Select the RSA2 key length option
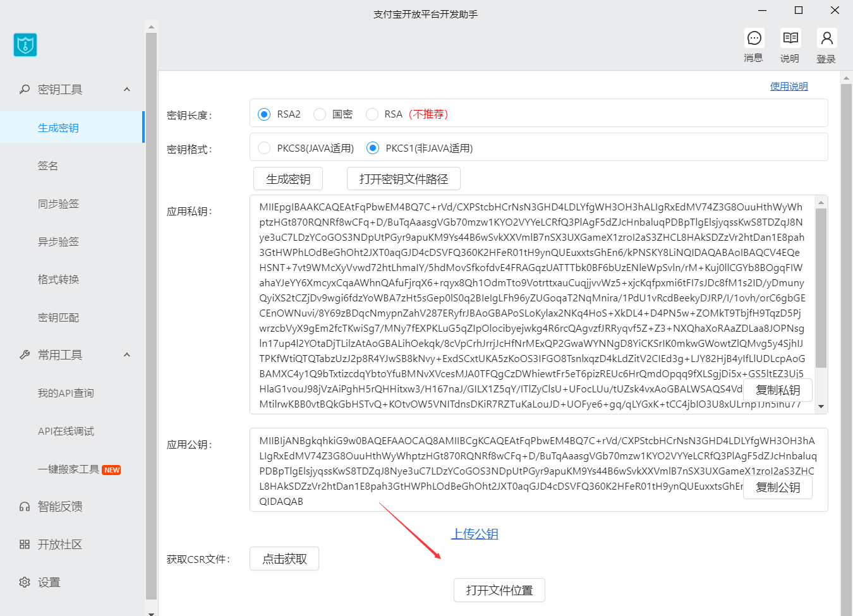 (x=264, y=114)
